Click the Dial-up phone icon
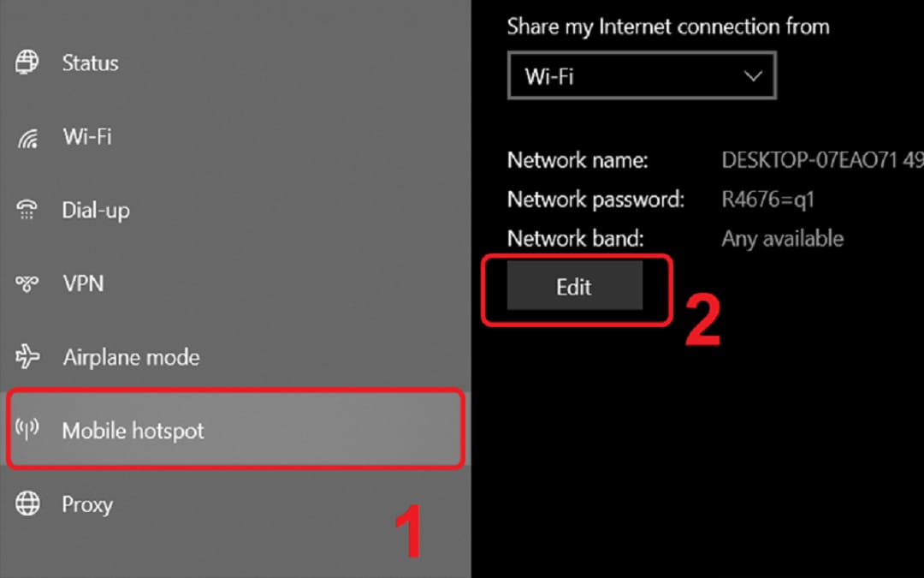 click(27, 210)
